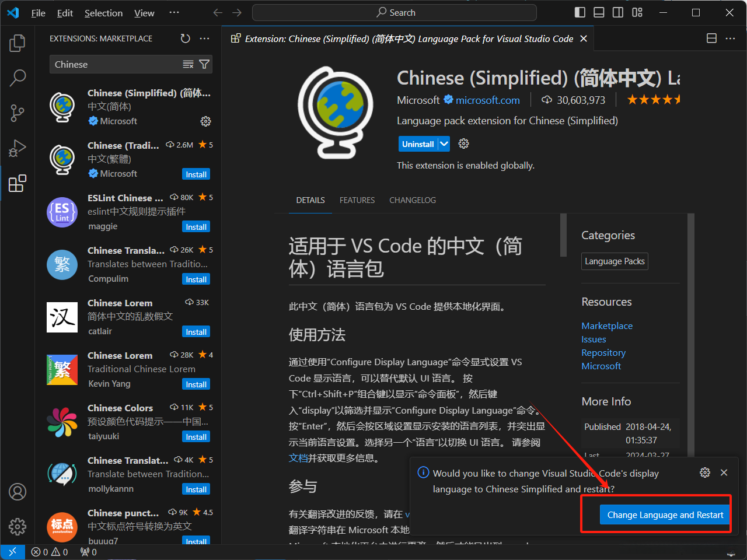Viewport: 747px width, 560px height.
Task: Open Views and More Actions in Extensions sidebar
Action: point(204,38)
